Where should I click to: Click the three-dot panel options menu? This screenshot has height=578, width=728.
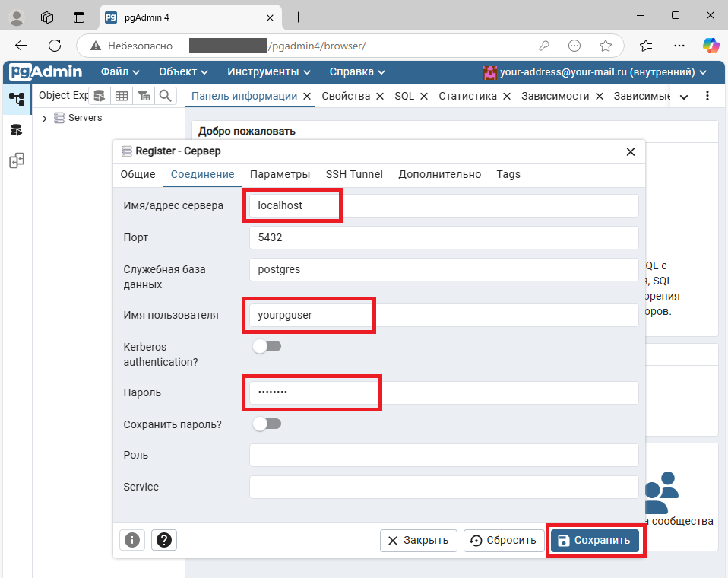(x=707, y=96)
